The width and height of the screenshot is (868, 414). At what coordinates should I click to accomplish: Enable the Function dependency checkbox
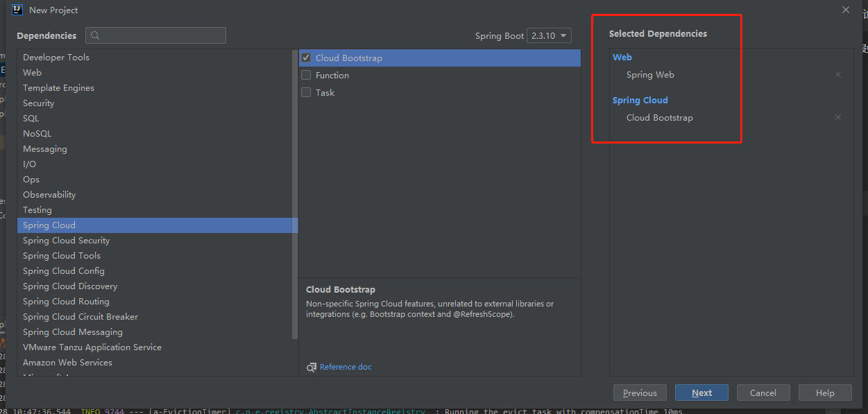click(306, 75)
